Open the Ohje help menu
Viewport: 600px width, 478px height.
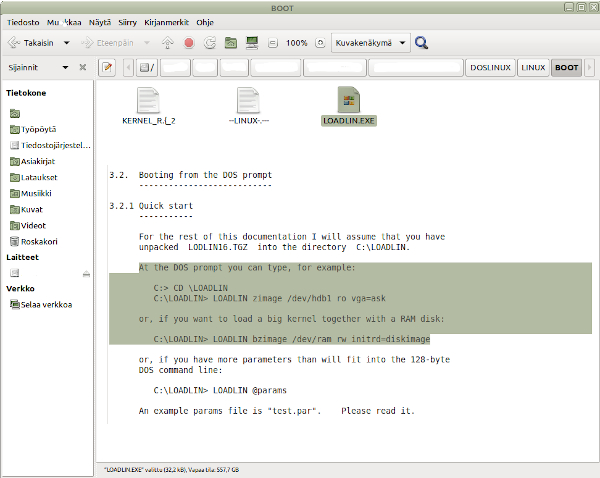click(x=205, y=23)
